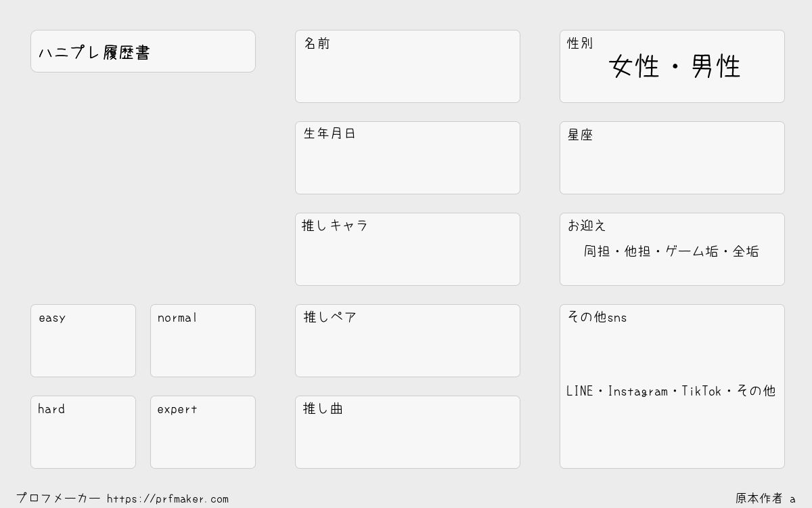Pick ゲーム垢 option under お迎え

(x=692, y=251)
